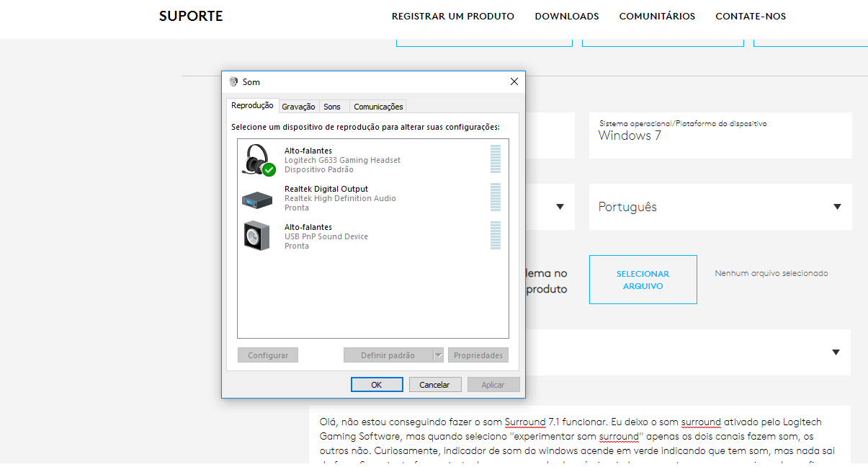The image size is (868, 467).
Task: Click the SELECIONAR ARQUIVO button
Action: coord(643,280)
